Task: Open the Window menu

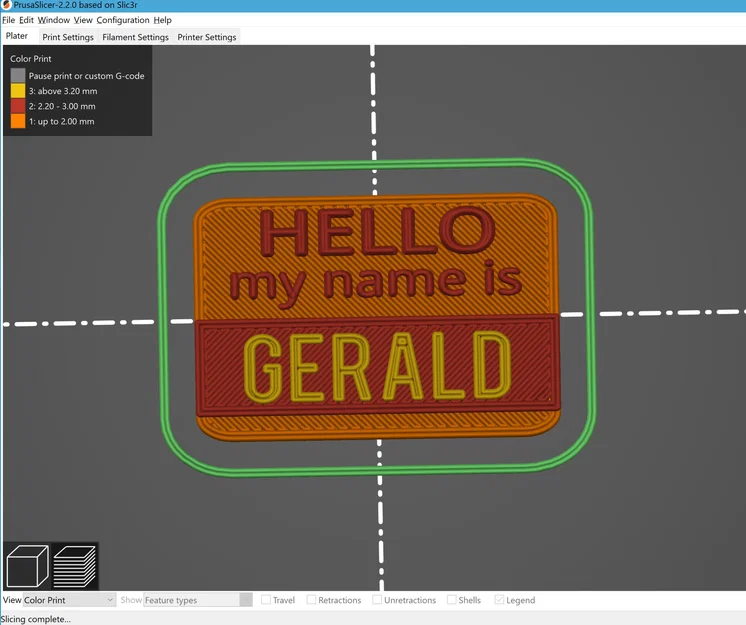Action: click(x=54, y=20)
